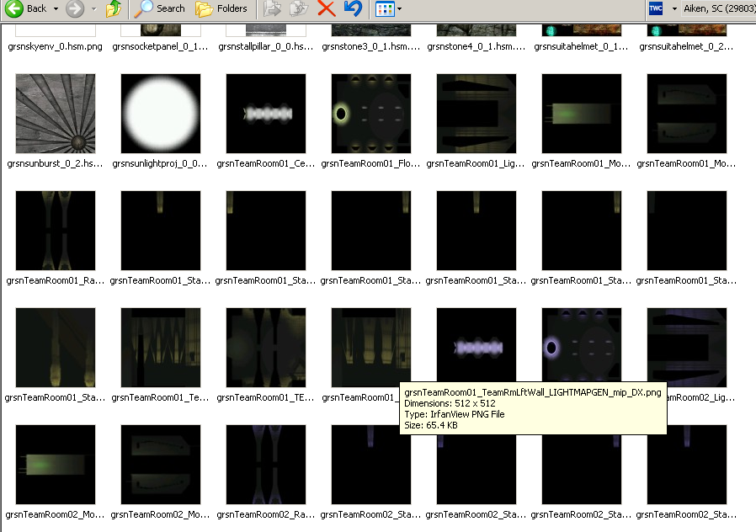Click the Aiken, SC weather location text
Viewport: 756px width, 532px height.
pos(719,8)
